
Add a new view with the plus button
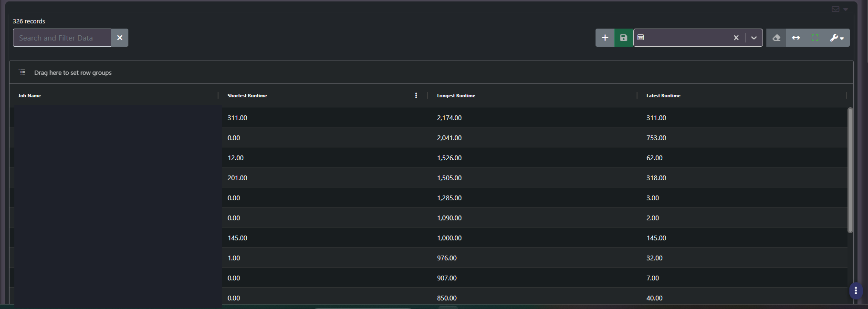point(605,38)
